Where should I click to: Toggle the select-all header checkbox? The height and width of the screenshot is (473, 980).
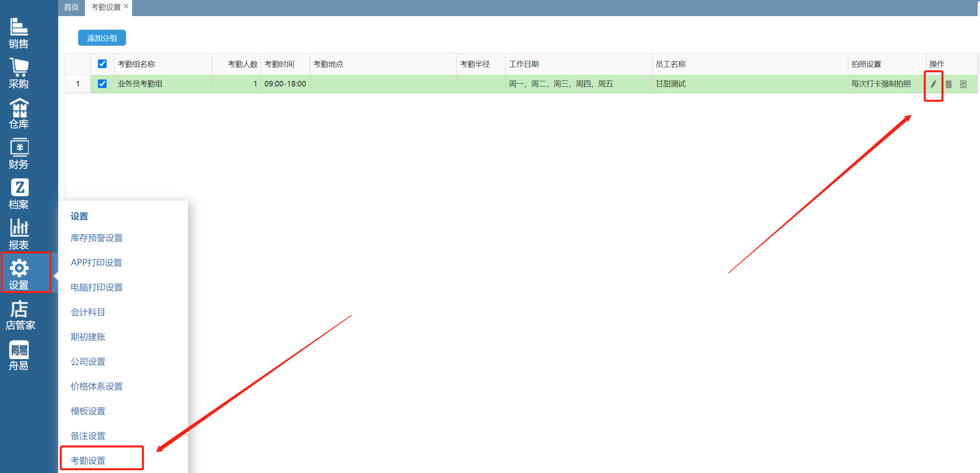coord(102,64)
